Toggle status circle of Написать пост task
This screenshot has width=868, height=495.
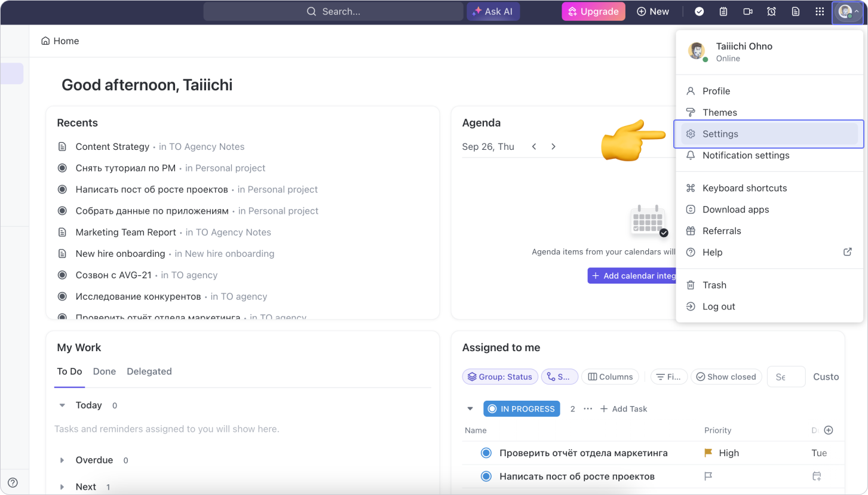[486, 476]
